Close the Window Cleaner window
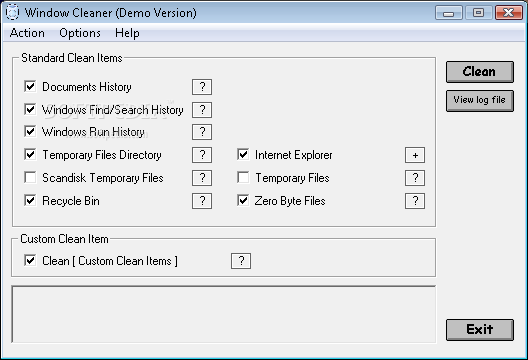528x360 pixels. (508, 13)
